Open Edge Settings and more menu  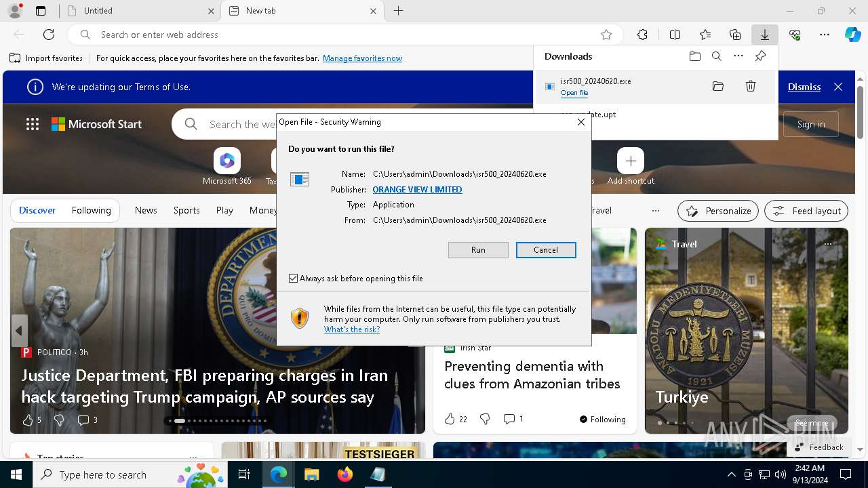825,35
